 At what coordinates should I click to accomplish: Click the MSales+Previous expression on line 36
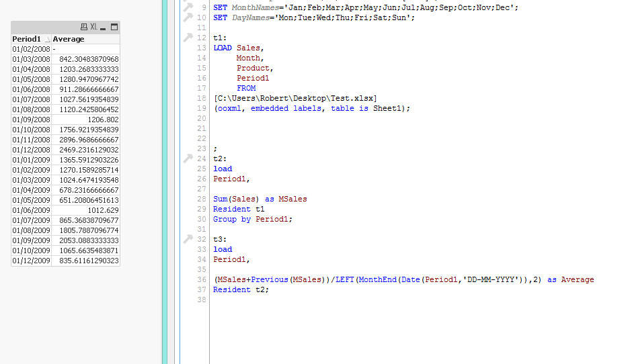(403, 279)
